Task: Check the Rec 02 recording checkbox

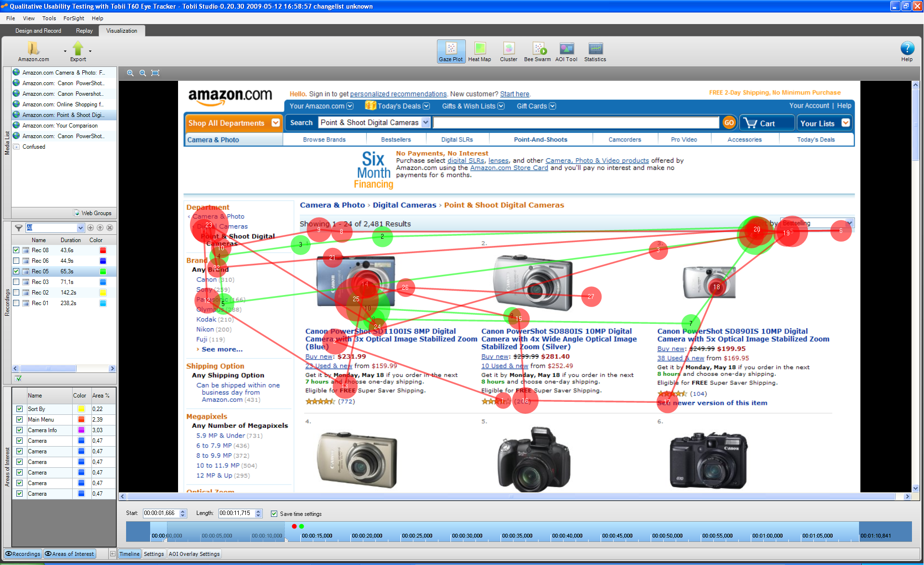Action: point(16,293)
